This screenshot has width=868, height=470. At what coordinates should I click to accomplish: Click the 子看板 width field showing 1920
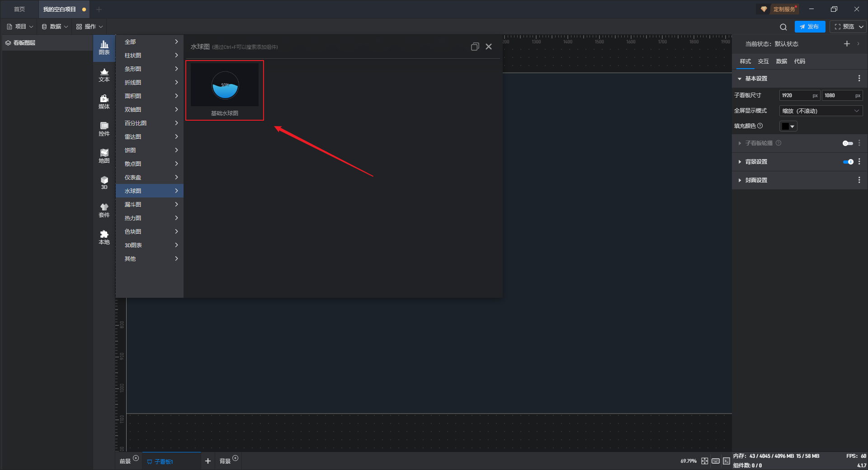[799, 95]
